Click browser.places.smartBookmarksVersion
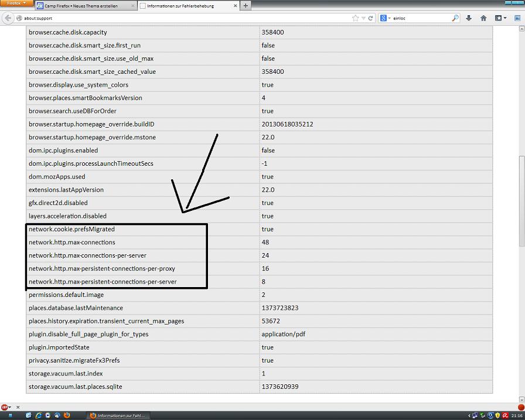The height and width of the screenshot is (420, 525). [x=86, y=98]
